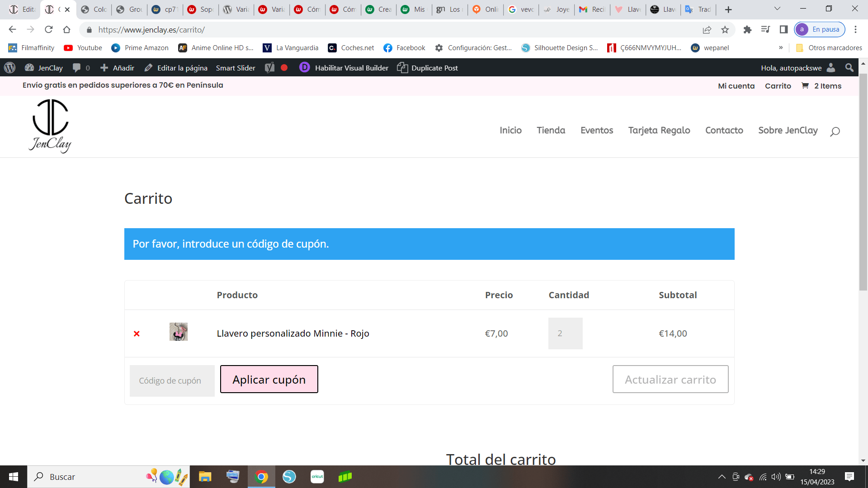Expand tab search chevron
Viewport: 868px width, 488px height.
pyautogui.click(x=777, y=9)
